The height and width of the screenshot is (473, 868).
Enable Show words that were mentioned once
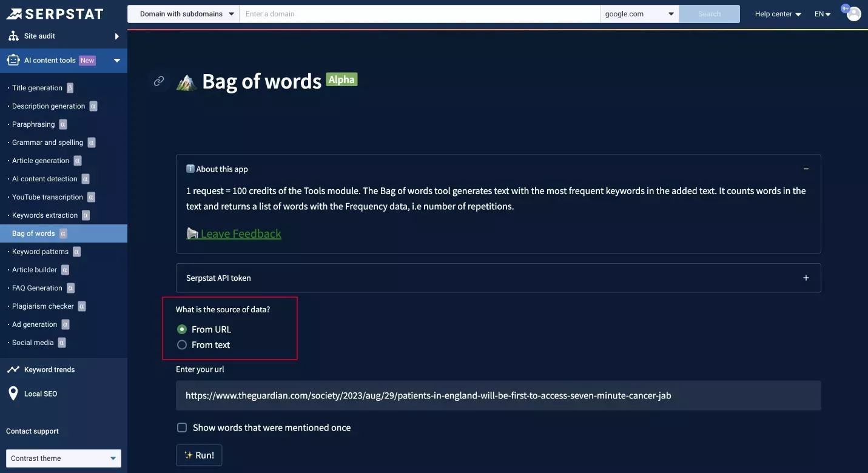click(181, 428)
